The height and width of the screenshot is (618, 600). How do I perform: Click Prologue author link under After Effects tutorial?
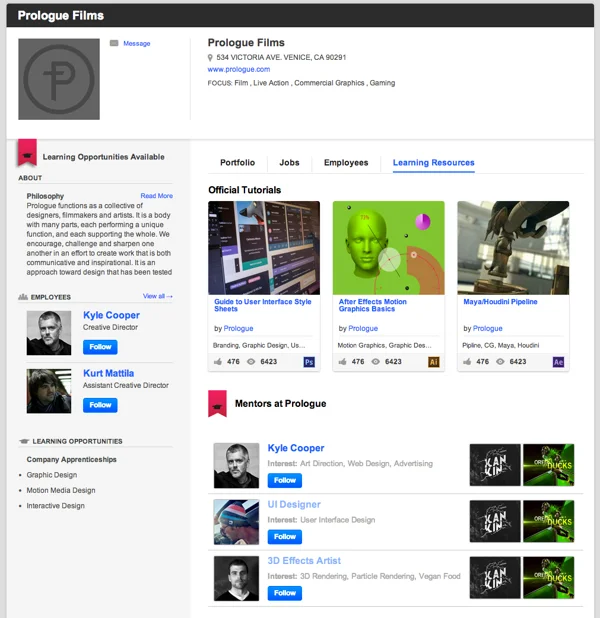point(363,328)
